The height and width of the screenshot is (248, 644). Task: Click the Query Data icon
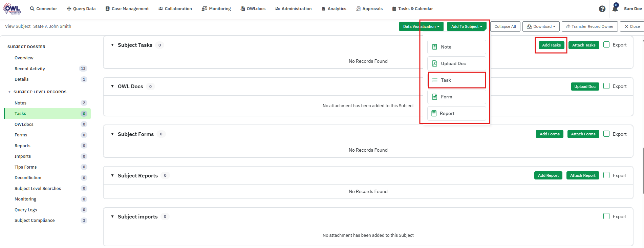pos(69,8)
